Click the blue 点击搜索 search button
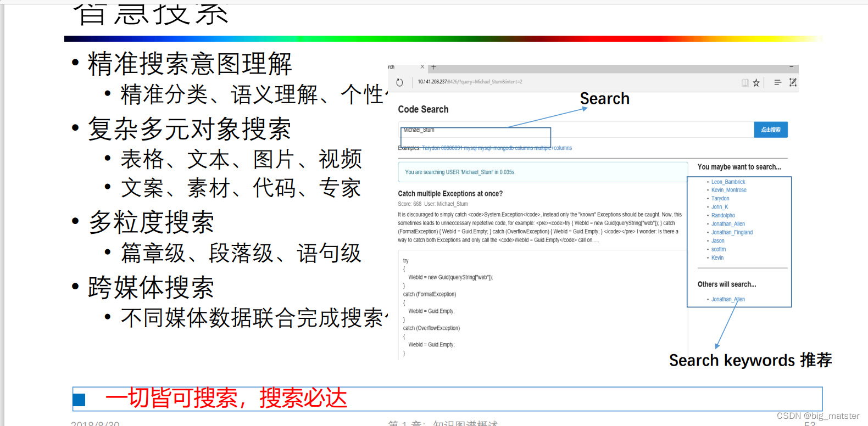 coord(771,130)
